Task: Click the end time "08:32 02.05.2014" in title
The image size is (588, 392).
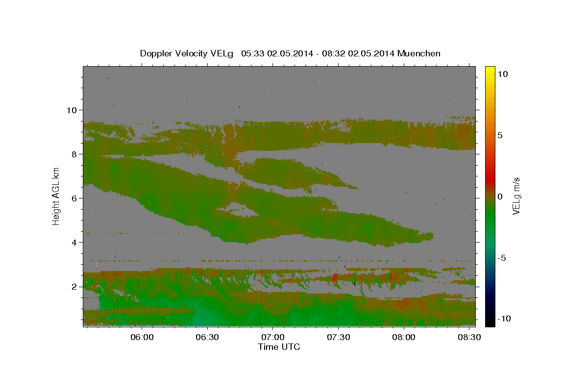Action: (358, 53)
